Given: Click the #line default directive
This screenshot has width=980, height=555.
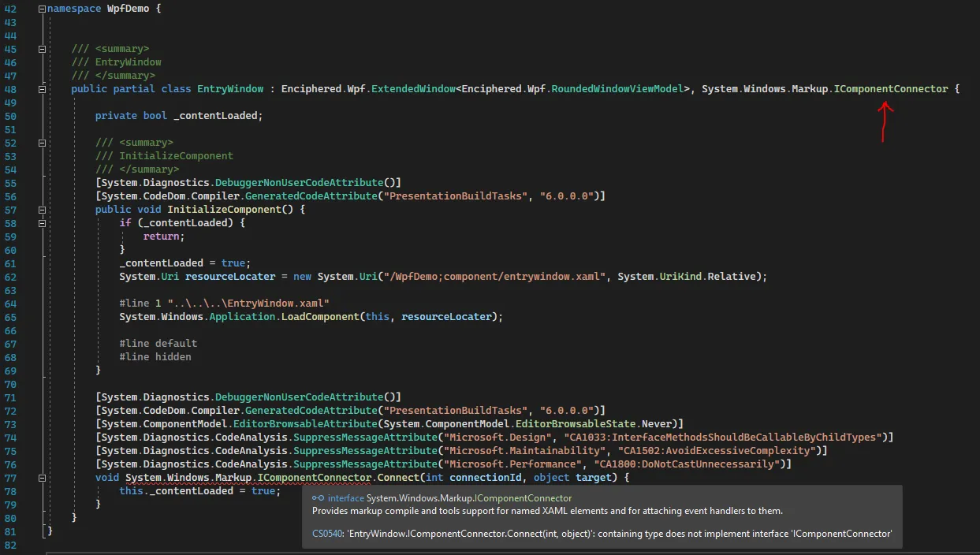Looking at the screenshot, I should coord(158,344).
